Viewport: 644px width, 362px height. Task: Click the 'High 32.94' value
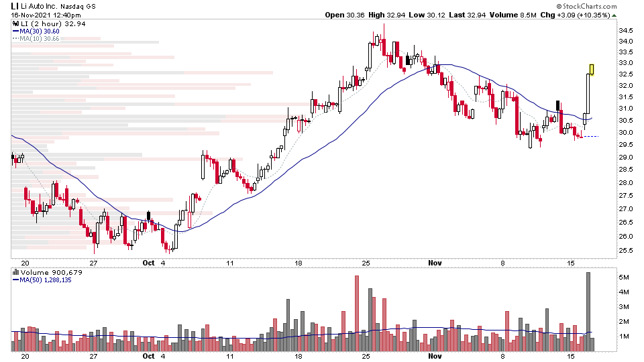point(386,15)
